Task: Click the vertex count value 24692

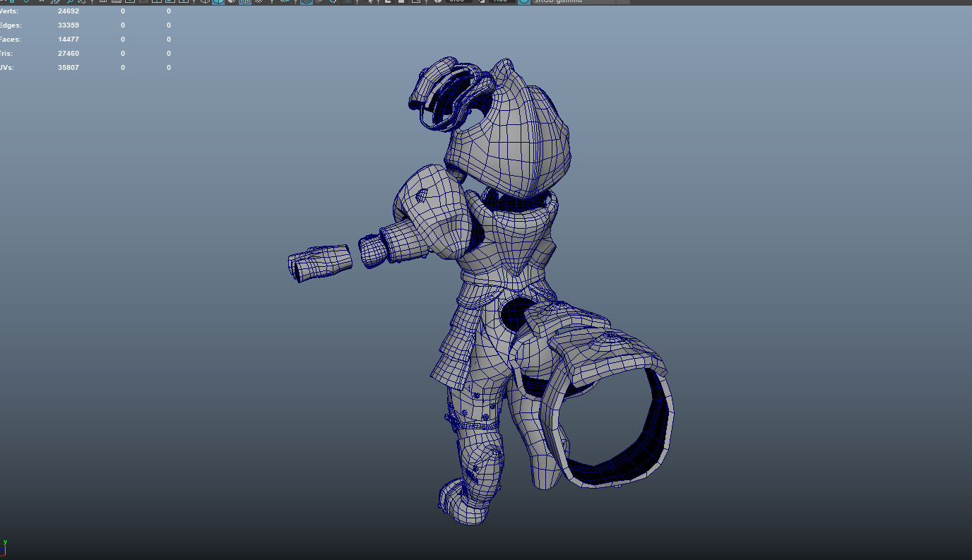Action: [69, 11]
